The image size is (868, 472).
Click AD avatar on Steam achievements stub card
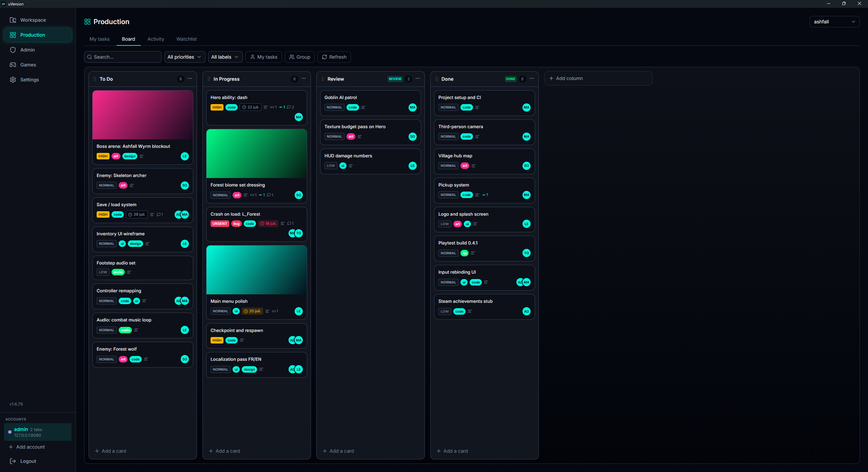pos(527,312)
